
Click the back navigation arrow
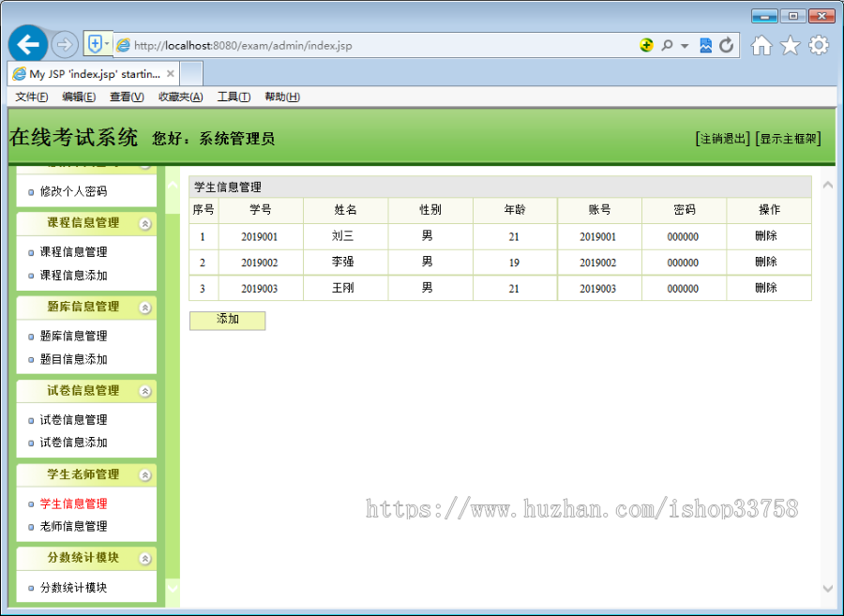click(x=28, y=44)
